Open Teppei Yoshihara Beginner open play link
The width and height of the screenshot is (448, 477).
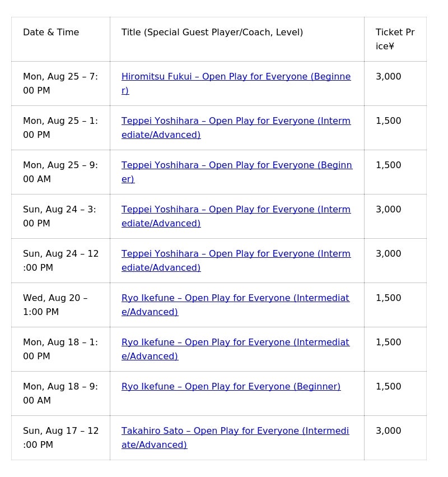tap(236, 165)
